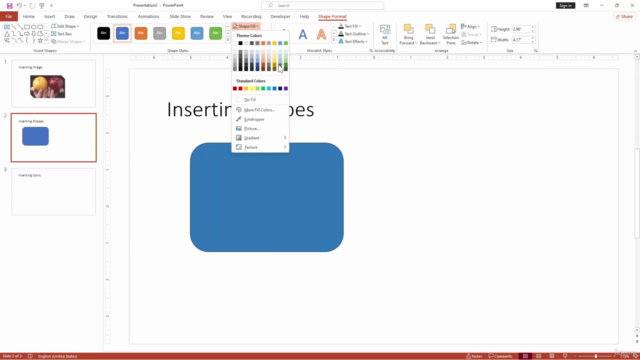Open the Text Outline dropdown
Viewport: 640px width, 360px height.
353,34
